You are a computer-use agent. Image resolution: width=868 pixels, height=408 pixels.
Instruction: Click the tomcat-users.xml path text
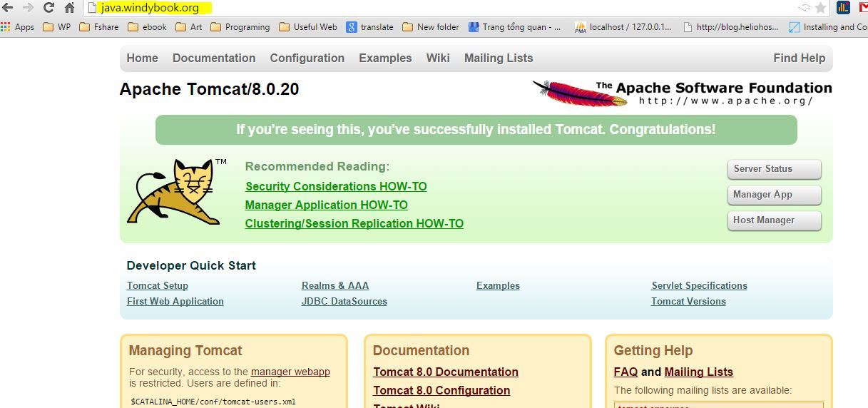pos(213,402)
